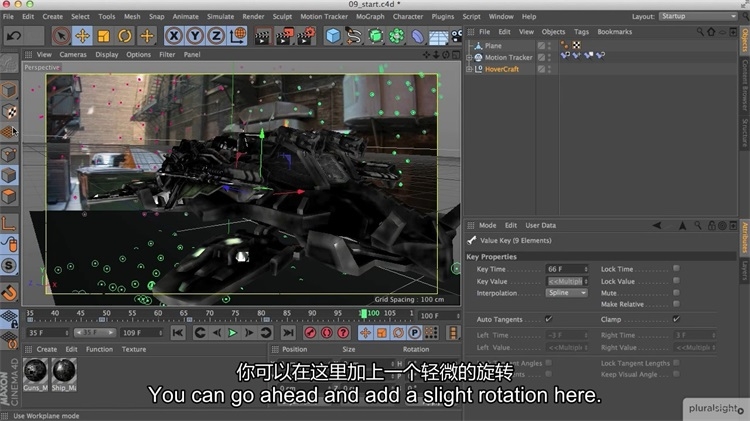750x421 pixels.
Task: Open the Interpolation Spline dropdown
Action: pyautogui.click(x=566, y=293)
